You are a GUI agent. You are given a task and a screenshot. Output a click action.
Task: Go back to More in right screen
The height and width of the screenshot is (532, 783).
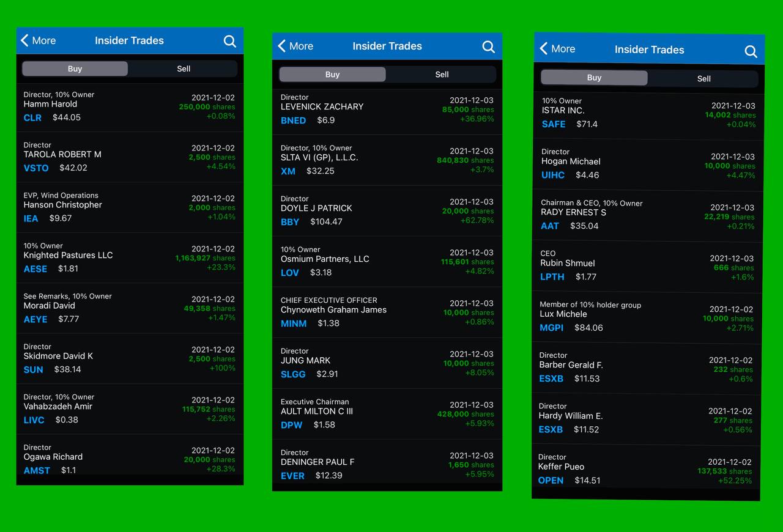point(557,49)
